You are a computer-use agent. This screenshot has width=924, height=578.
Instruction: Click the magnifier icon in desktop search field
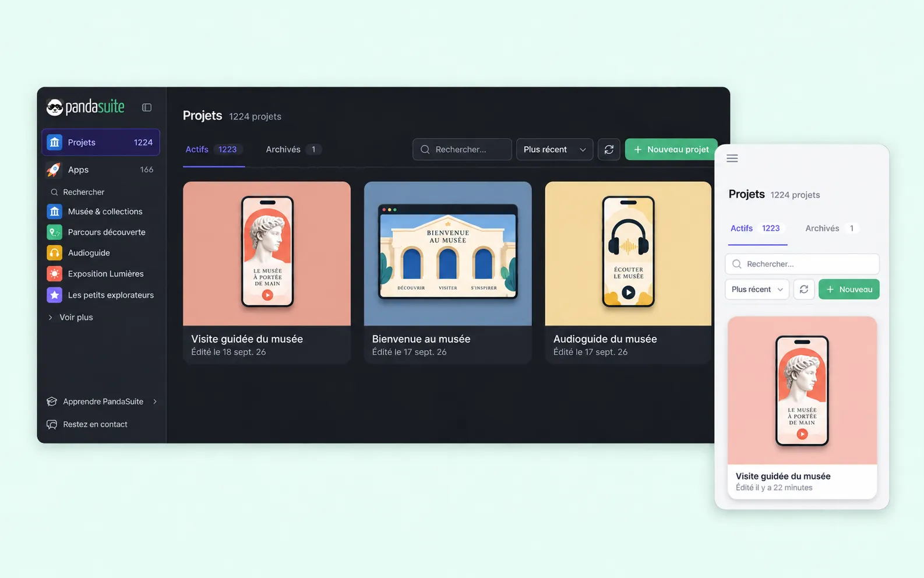pos(425,150)
